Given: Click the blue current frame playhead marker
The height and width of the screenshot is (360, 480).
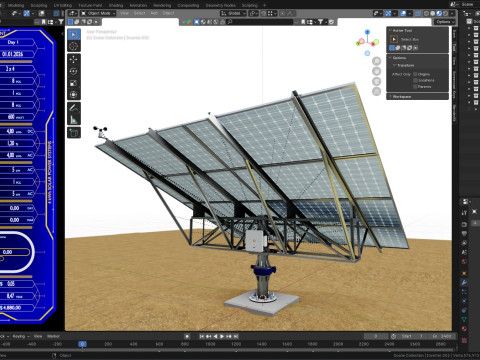Looking at the screenshot, I should [x=82, y=344].
